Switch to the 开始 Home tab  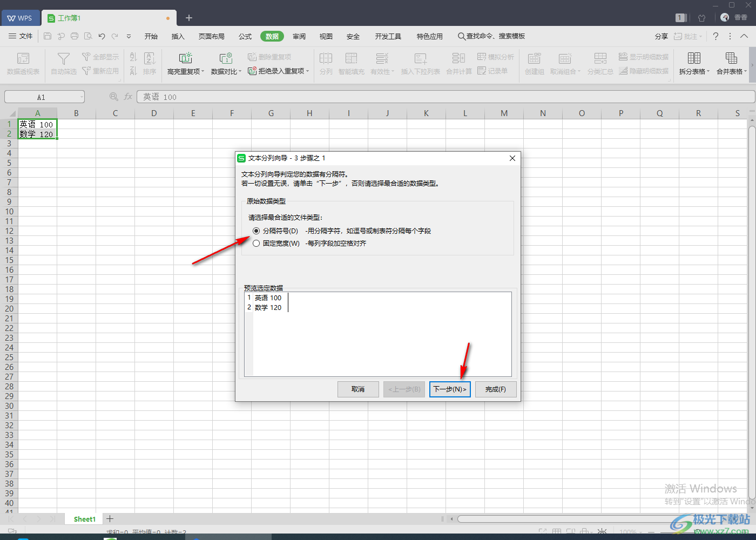tap(151, 36)
